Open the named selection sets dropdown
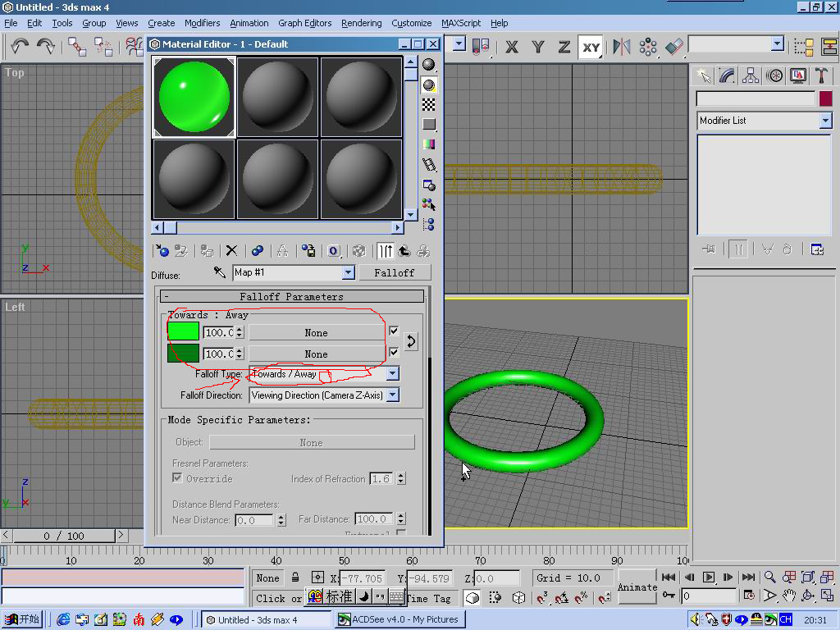 tap(778, 44)
